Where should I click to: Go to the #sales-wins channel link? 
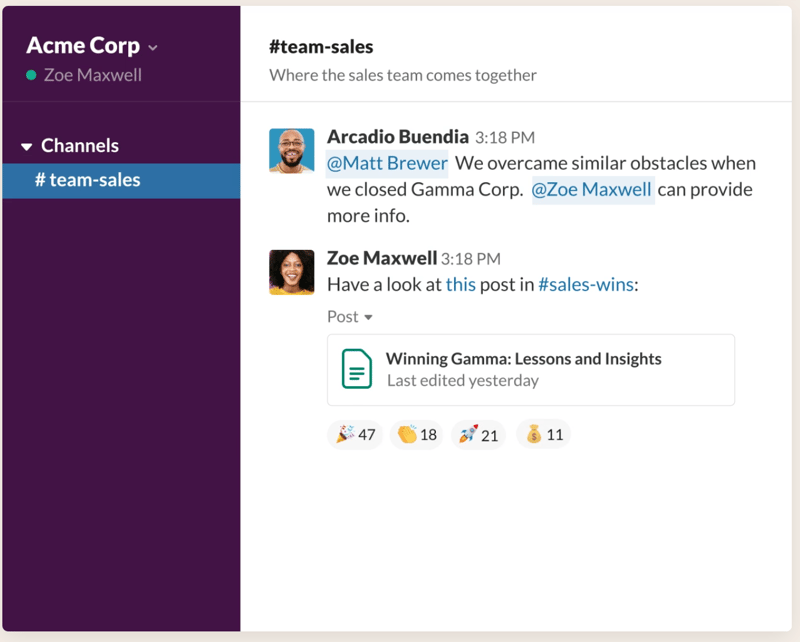(585, 285)
